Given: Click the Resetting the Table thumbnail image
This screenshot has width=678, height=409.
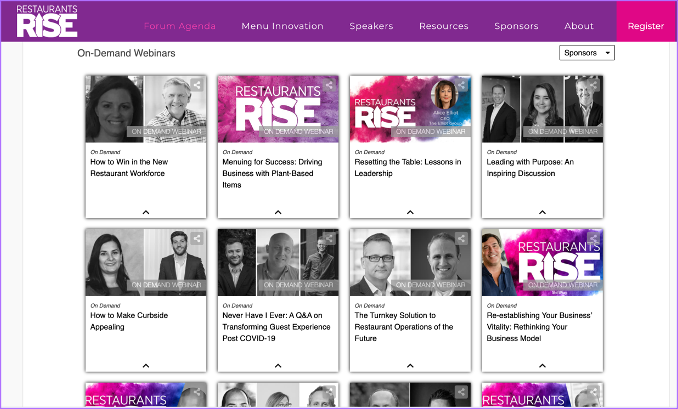Looking at the screenshot, I should (x=410, y=109).
